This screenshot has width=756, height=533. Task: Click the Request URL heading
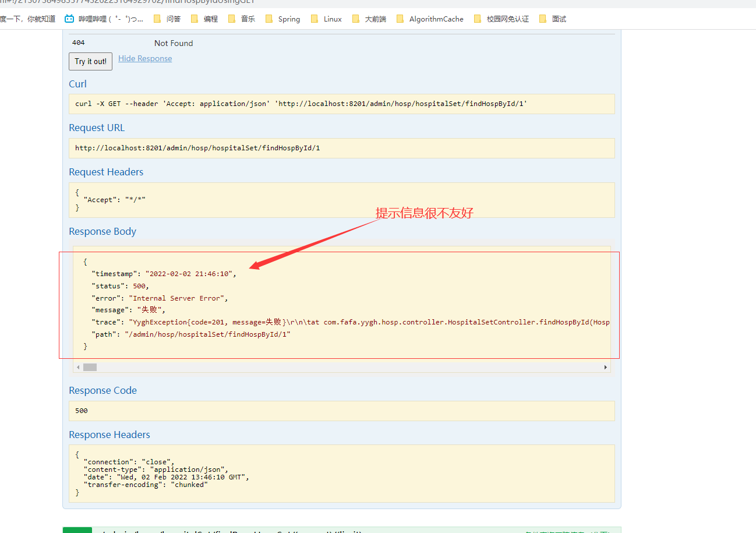click(x=97, y=128)
